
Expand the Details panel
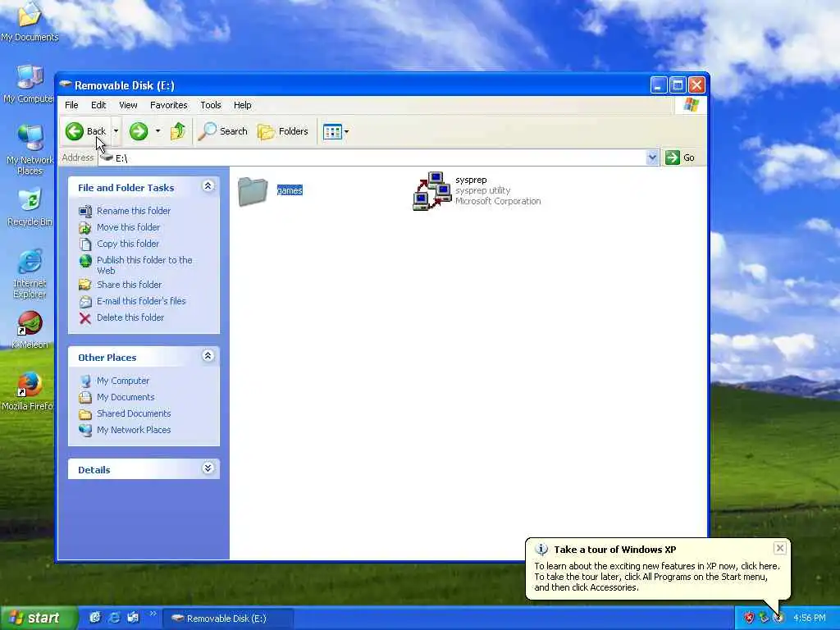(x=208, y=468)
